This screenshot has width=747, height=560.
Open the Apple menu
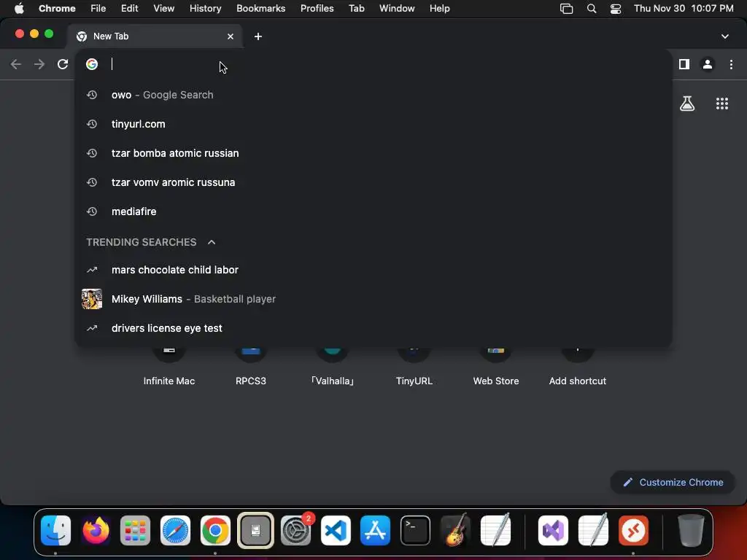pyautogui.click(x=19, y=8)
